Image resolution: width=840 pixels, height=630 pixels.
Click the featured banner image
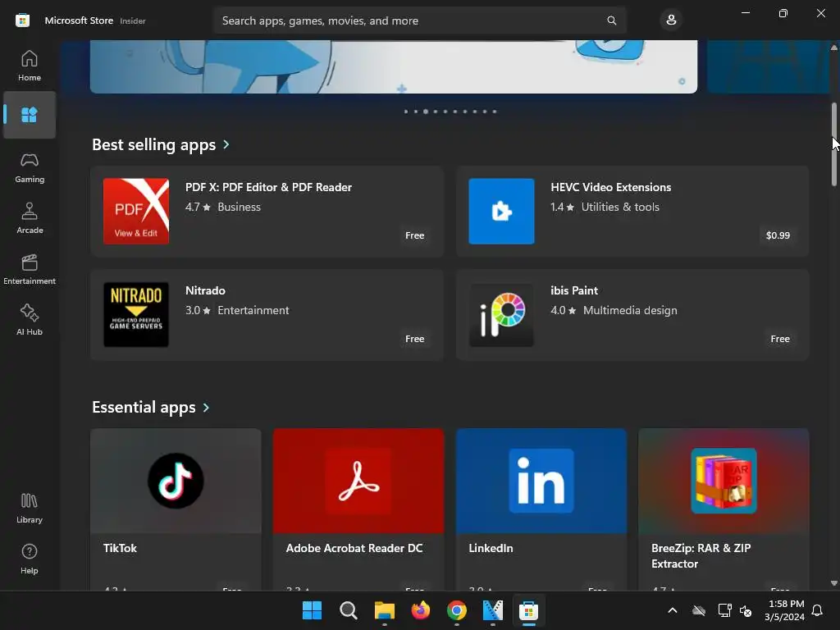click(x=394, y=66)
